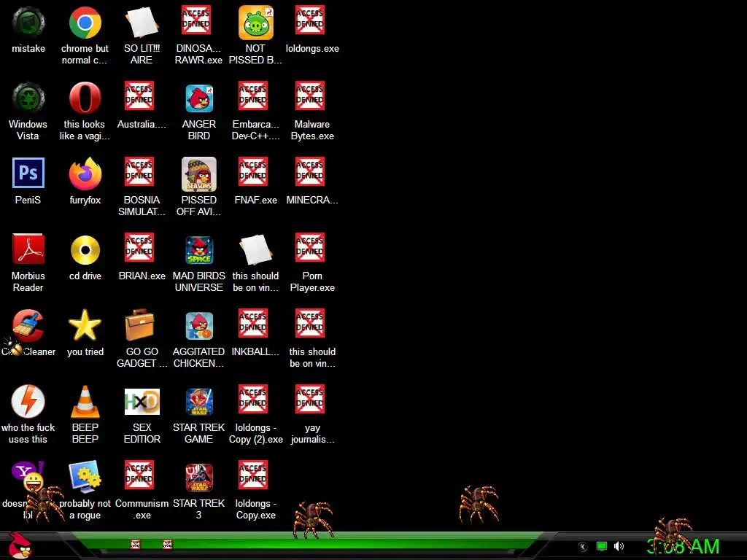Launch the 'furryfox' Firefox icon

tap(85, 174)
